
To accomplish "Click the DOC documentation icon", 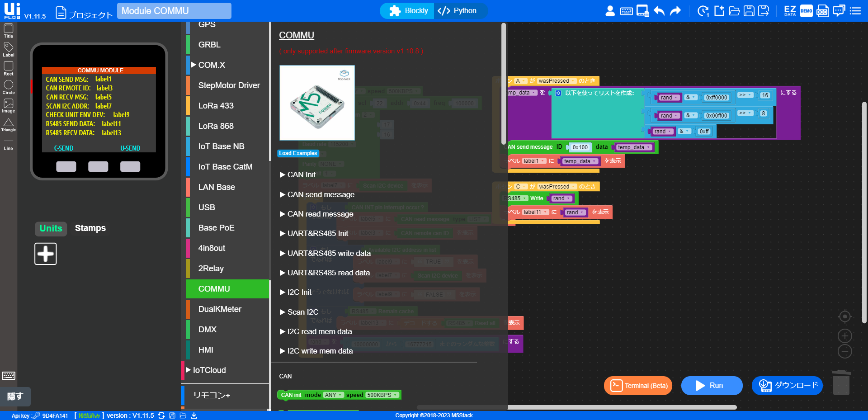I will coord(822,11).
